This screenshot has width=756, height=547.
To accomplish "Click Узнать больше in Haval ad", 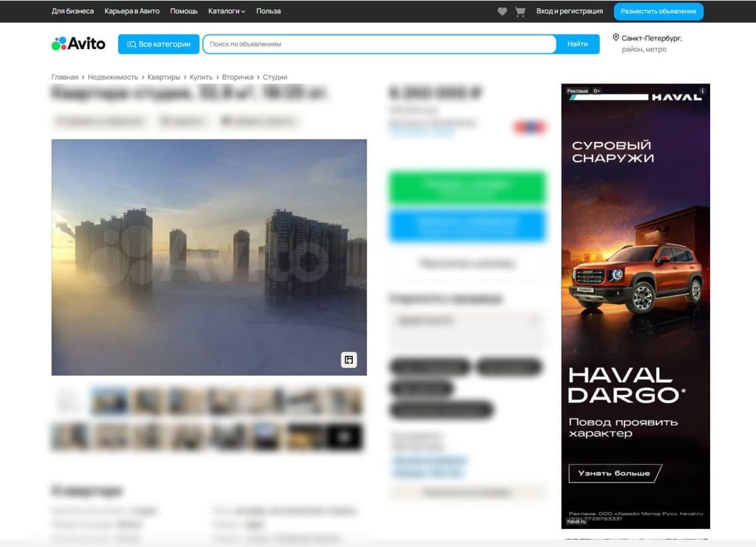I will pos(614,473).
